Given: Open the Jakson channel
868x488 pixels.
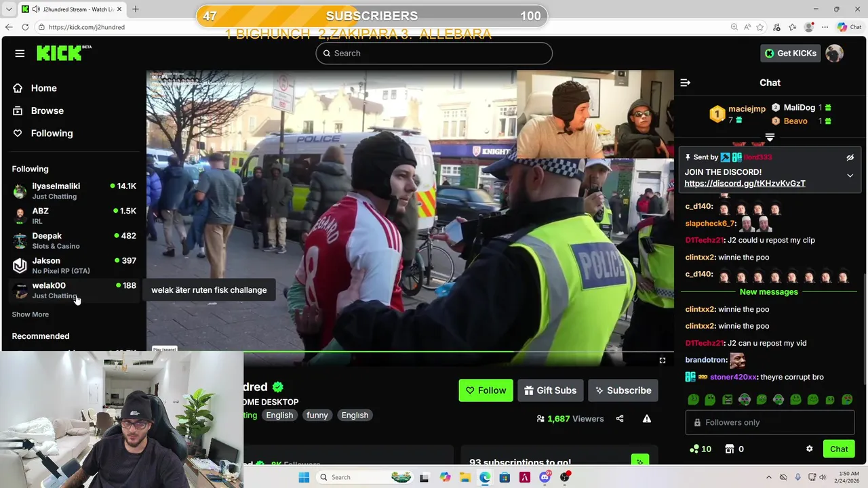Looking at the screenshot, I should 73,266.
